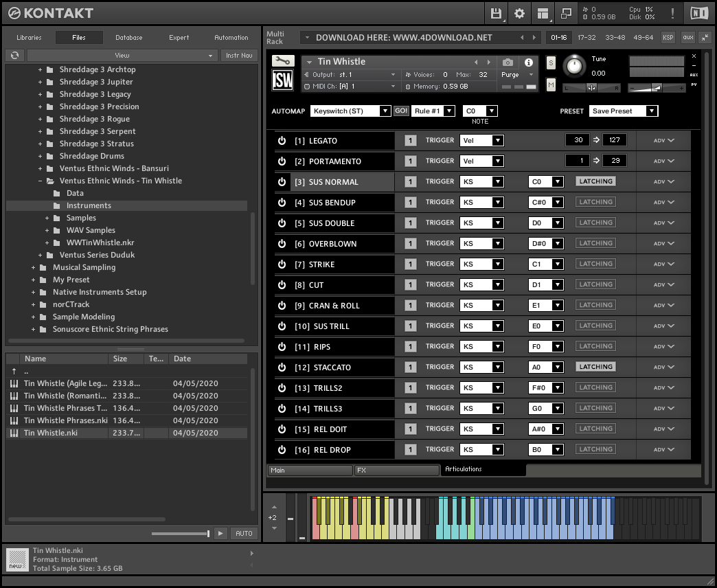
Task: Click the save floppy disk icon
Action: [x=496, y=13]
